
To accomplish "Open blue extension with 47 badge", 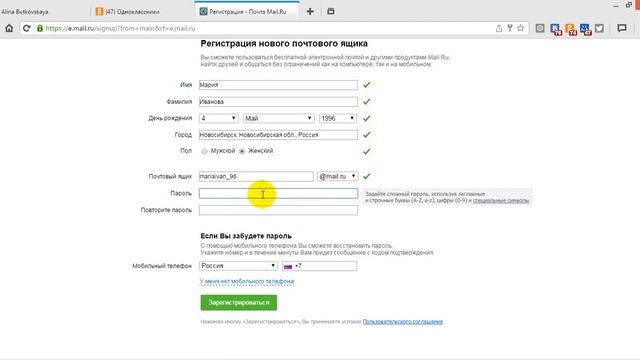I will pyautogui.click(x=585, y=29).
